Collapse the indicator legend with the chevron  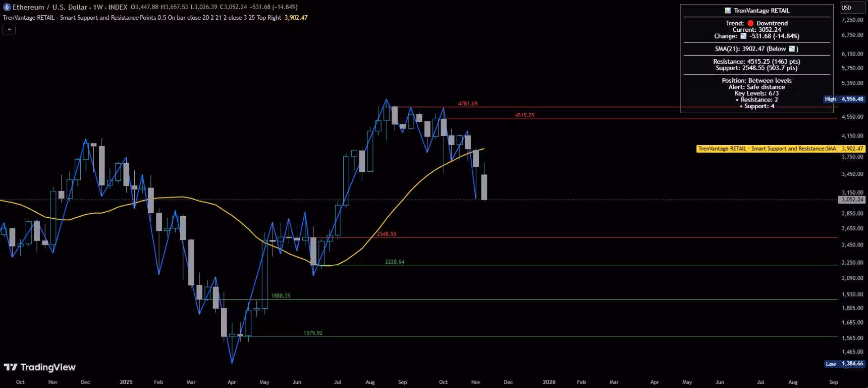pyautogui.click(x=9, y=30)
